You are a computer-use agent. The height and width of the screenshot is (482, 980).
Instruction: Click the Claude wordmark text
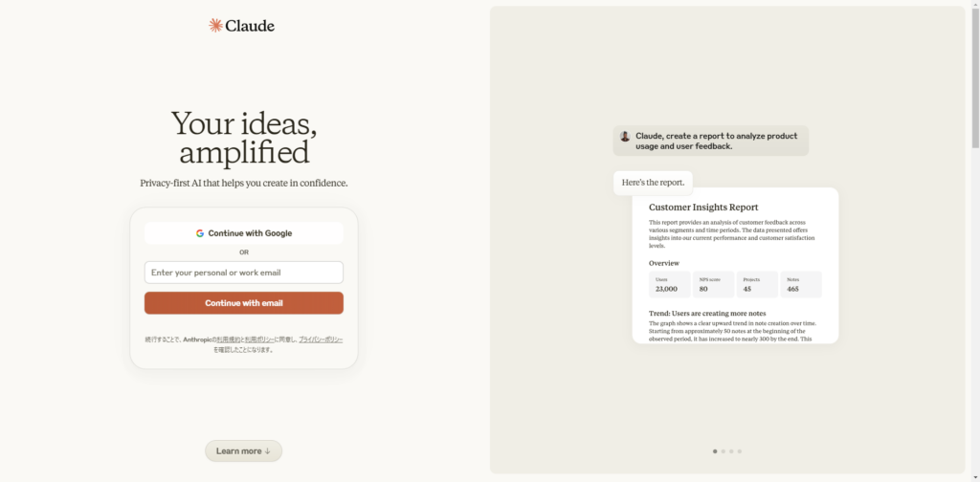click(250, 26)
